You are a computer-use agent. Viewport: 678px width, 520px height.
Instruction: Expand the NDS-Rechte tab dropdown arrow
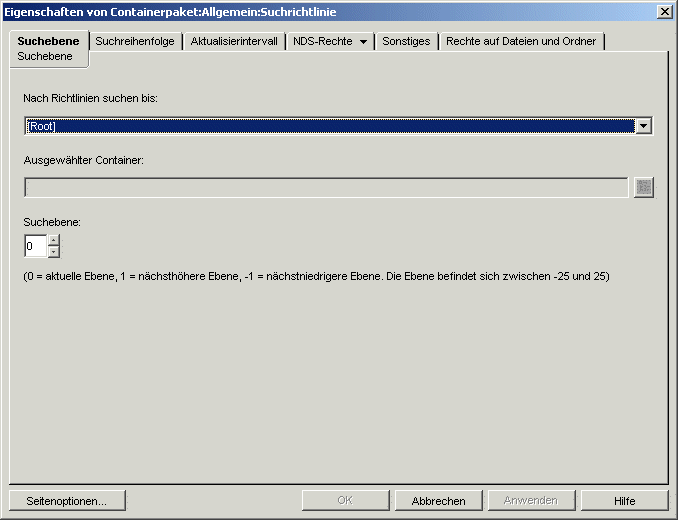click(x=363, y=42)
